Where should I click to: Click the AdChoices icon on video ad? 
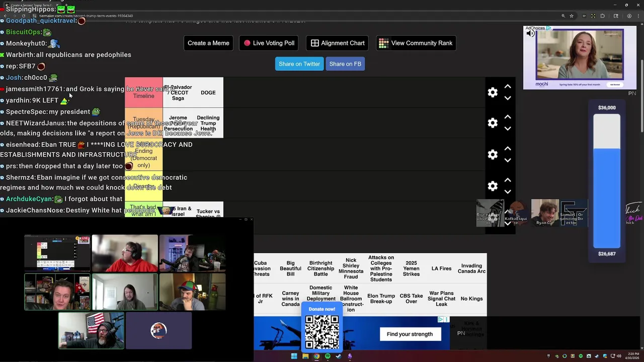click(x=548, y=28)
